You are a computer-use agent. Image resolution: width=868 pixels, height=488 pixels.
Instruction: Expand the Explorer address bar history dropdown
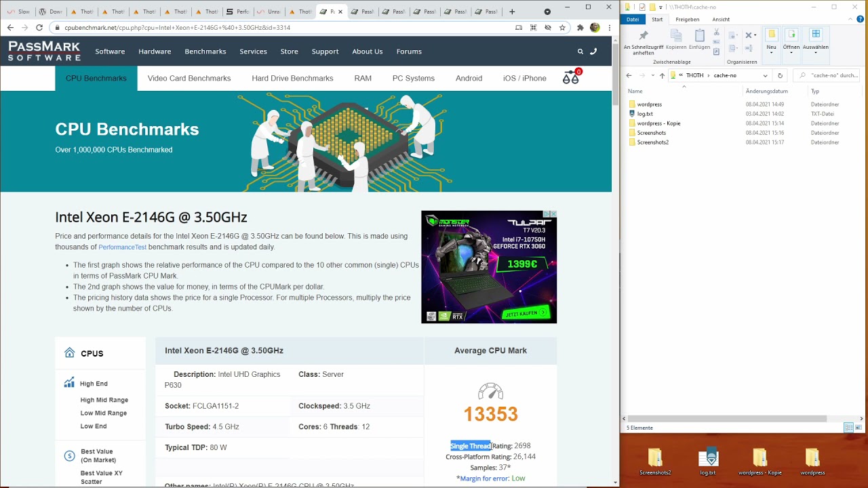(765, 75)
